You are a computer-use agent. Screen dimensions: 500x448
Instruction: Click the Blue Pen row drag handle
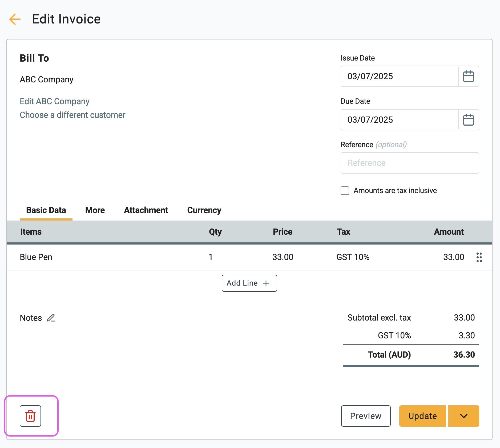tap(479, 257)
